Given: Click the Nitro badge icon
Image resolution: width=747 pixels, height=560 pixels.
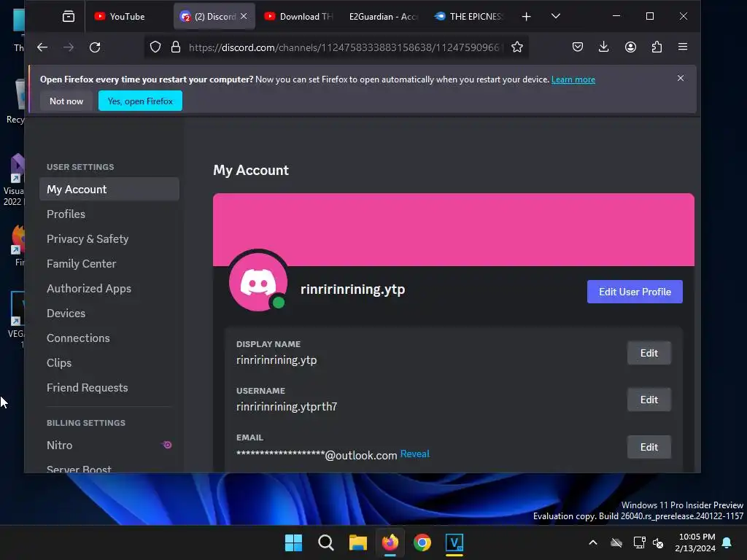Looking at the screenshot, I should [x=167, y=445].
